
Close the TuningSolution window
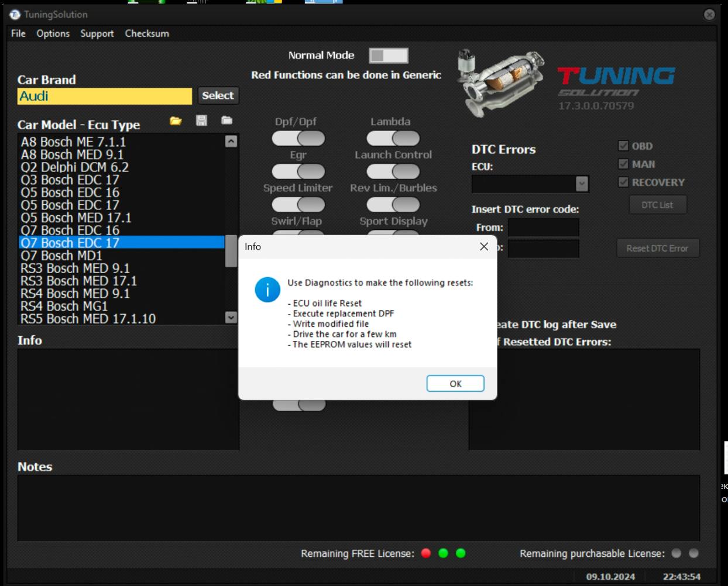(x=709, y=15)
